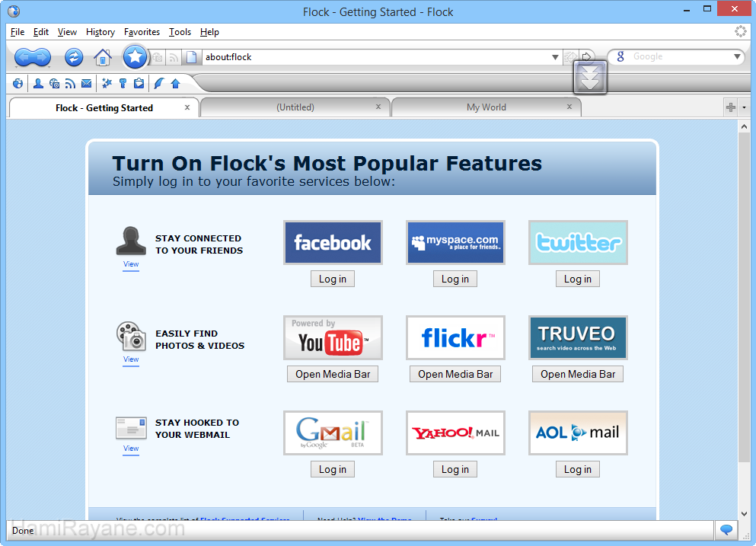Open the Webmail envelope icon in toolbar
This screenshot has width=756, height=546.
click(86, 84)
